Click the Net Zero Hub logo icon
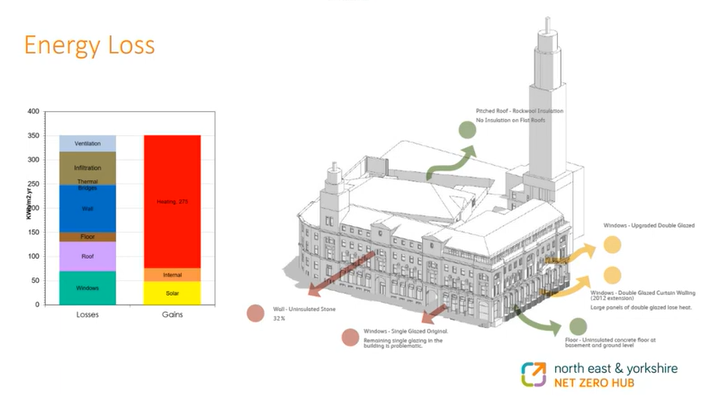 click(534, 376)
